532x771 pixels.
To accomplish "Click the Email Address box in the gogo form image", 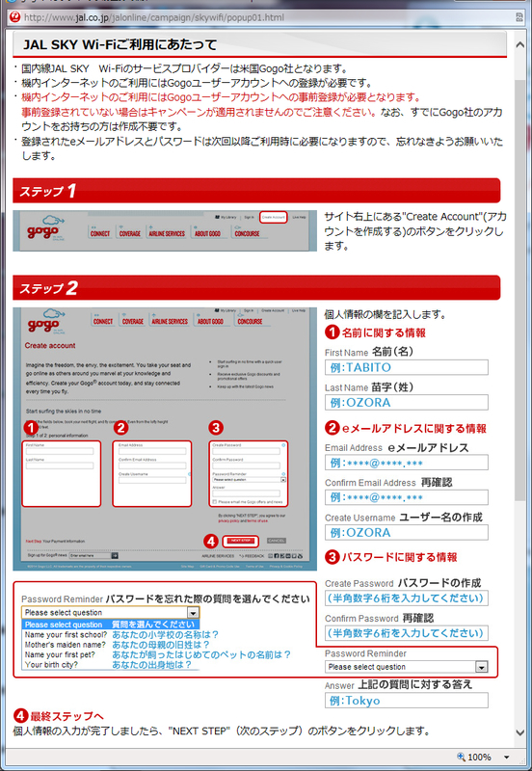I will pyautogui.click(x=152, y=451).
